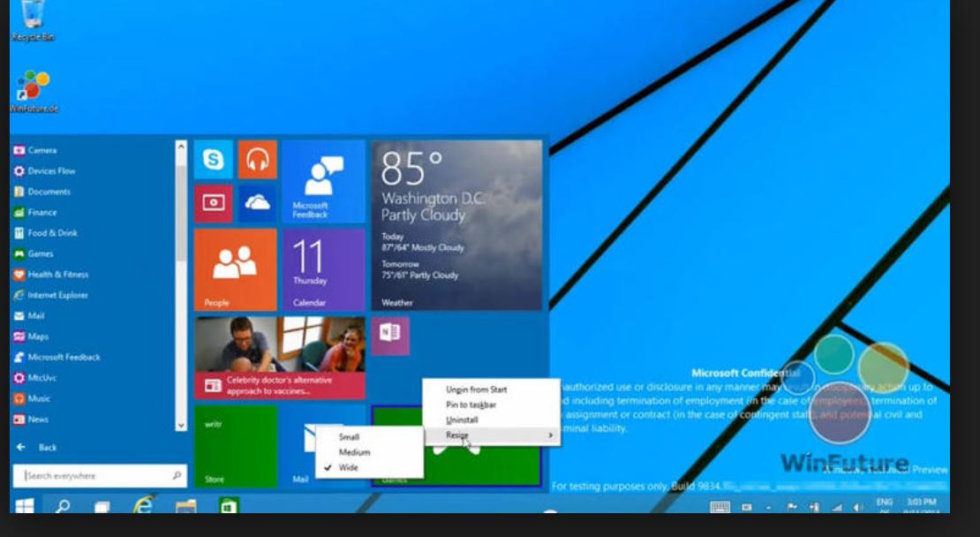
Task: Launch the OneDrive cloud tile
Action: coord(257,203)
